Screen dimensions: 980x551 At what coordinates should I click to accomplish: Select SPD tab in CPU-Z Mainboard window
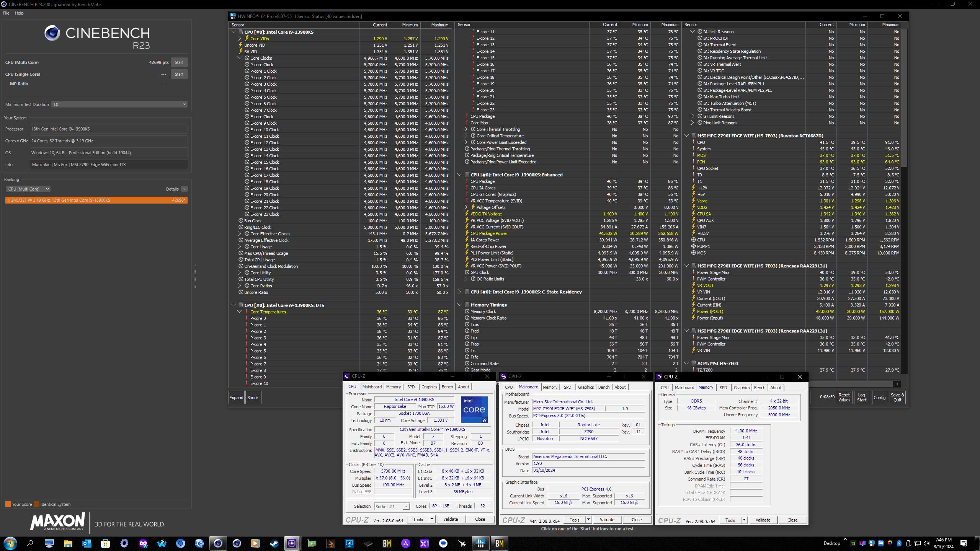567,387
